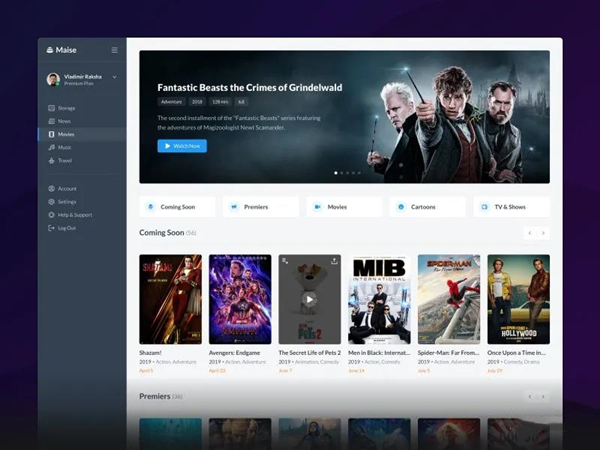Screen dimensions: 600x450
Task: Add Secret Life of Pets 2 to playlist
Action: coord(285,261)
